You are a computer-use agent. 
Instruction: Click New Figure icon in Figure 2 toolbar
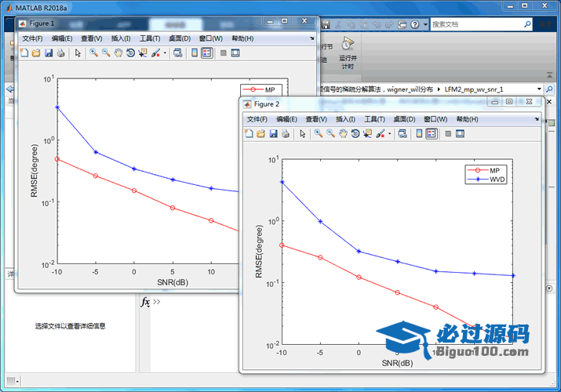click(249, 133)
